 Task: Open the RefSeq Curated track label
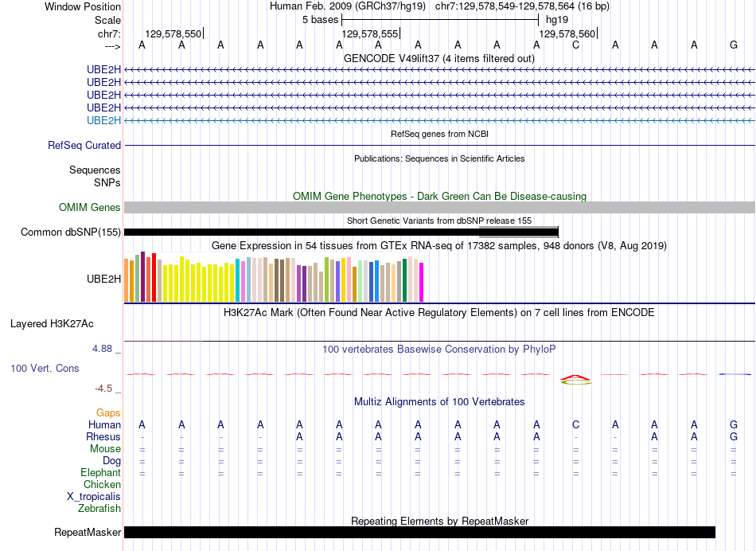click(x=84, y=145)
